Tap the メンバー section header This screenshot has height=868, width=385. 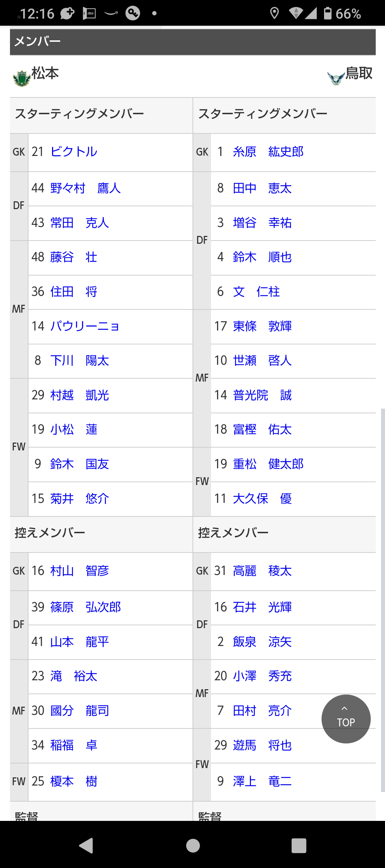(192, 42)
